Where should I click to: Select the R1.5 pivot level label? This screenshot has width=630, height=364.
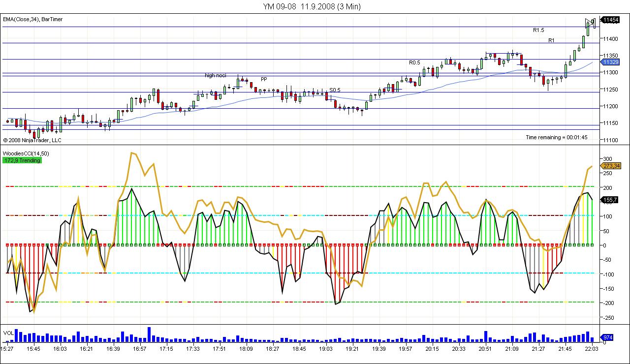538,30
